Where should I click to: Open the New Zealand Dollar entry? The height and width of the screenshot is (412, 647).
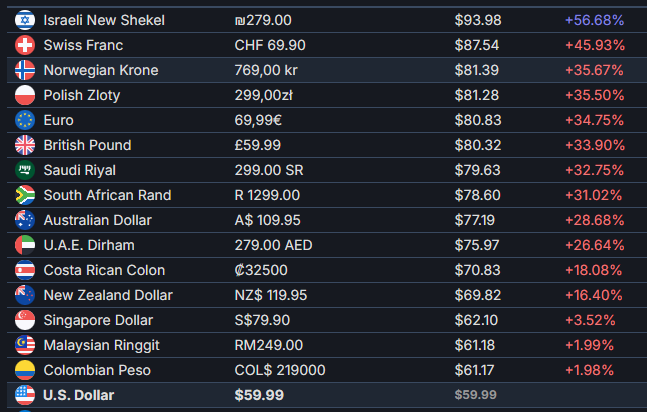click(327, 295)
